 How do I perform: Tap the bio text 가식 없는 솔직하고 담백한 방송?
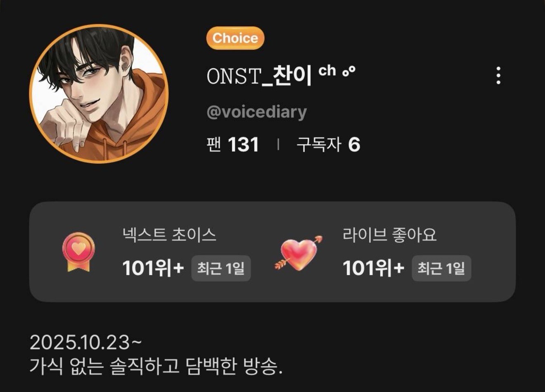(x=156, y=366)
